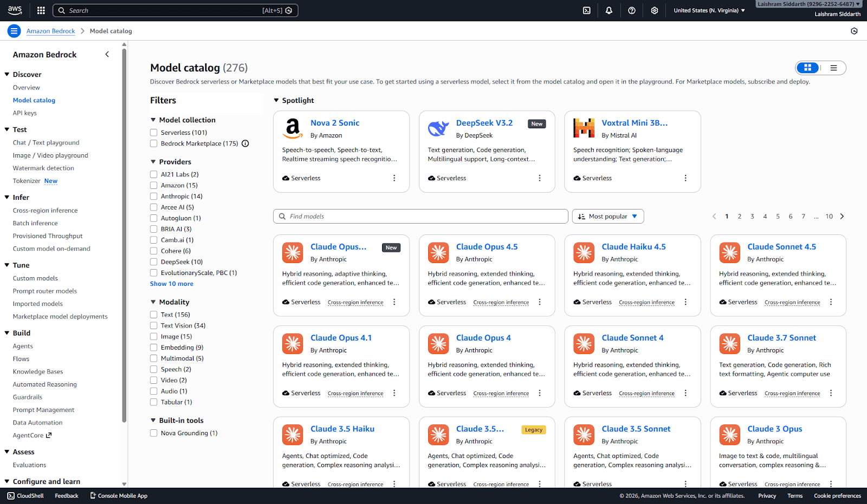Check the Embedding (9) modality filter
Image resolution: width=867 pixels, height=504 pixels.
click(154, 348)
